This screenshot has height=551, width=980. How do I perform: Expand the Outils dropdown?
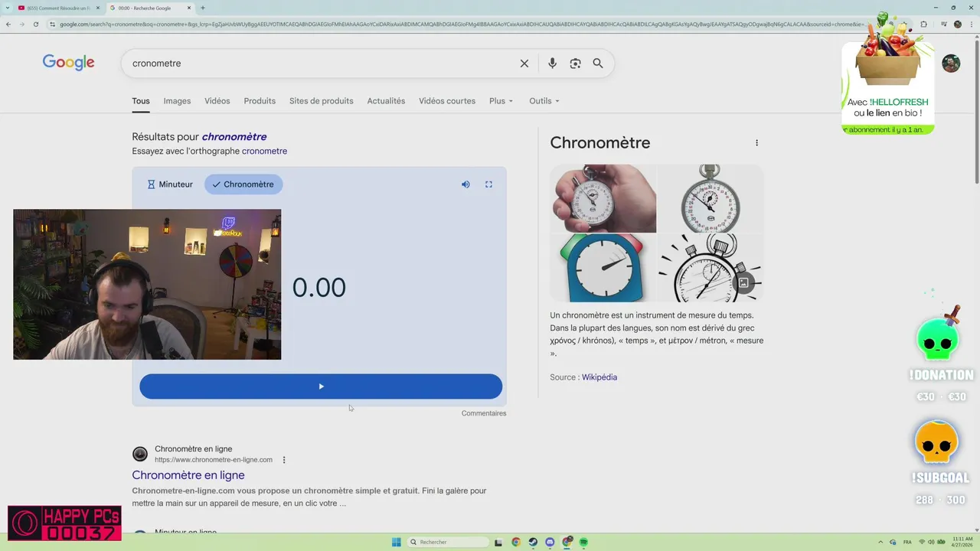[x=544, y=101]
